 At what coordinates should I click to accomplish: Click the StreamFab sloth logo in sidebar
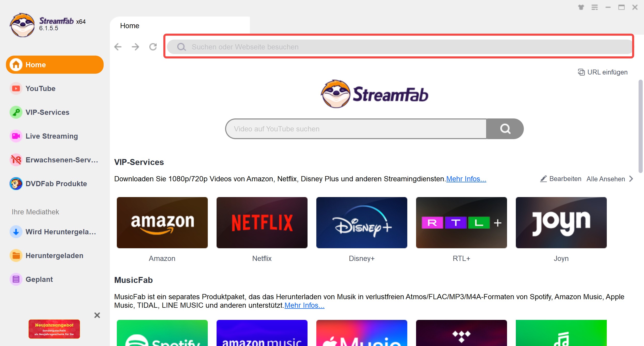pos(22,25)
